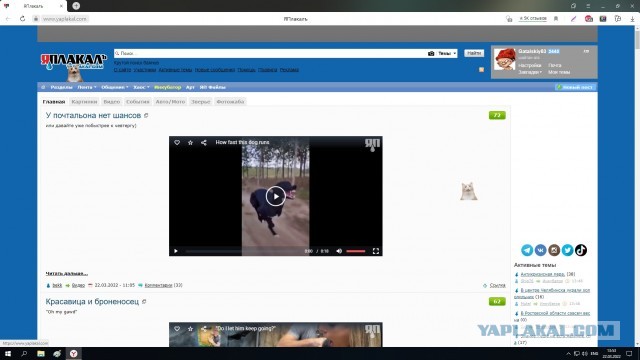Open the 'Читать дальше...' link
The image size is (640, 360).
67,273
